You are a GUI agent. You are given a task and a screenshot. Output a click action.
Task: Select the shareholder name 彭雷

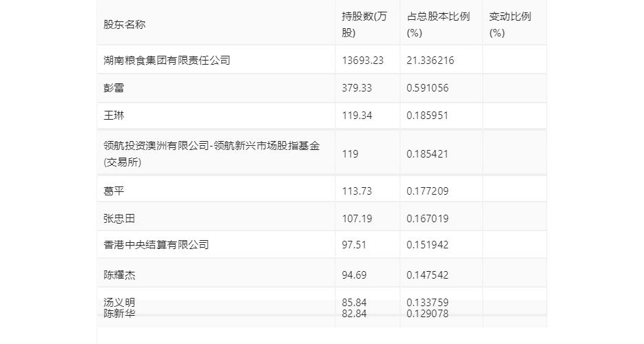point(114,88)
